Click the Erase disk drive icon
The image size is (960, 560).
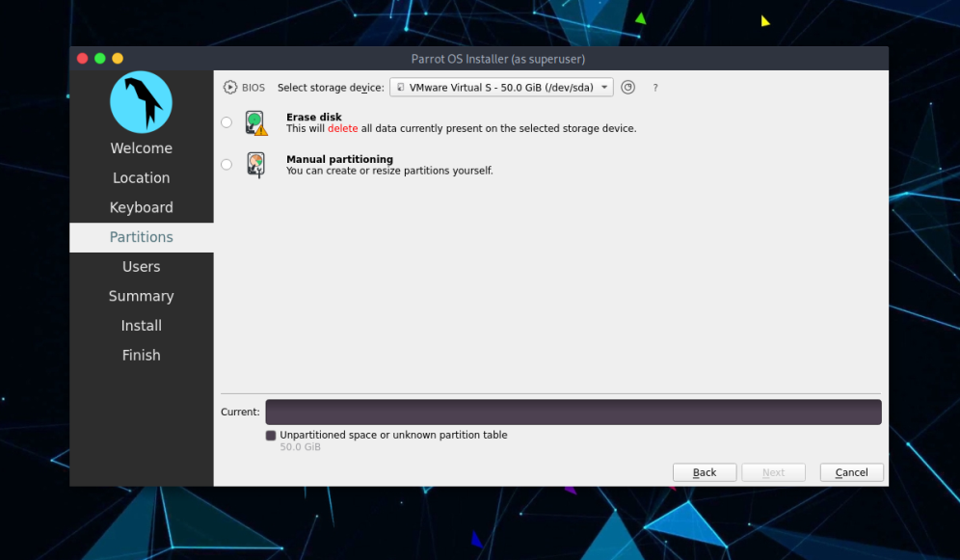pyautogui.click(x=255, y=123)
